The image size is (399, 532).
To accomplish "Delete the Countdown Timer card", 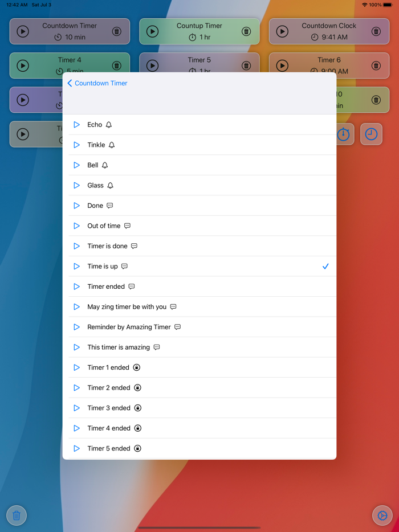I will (116, 31).
